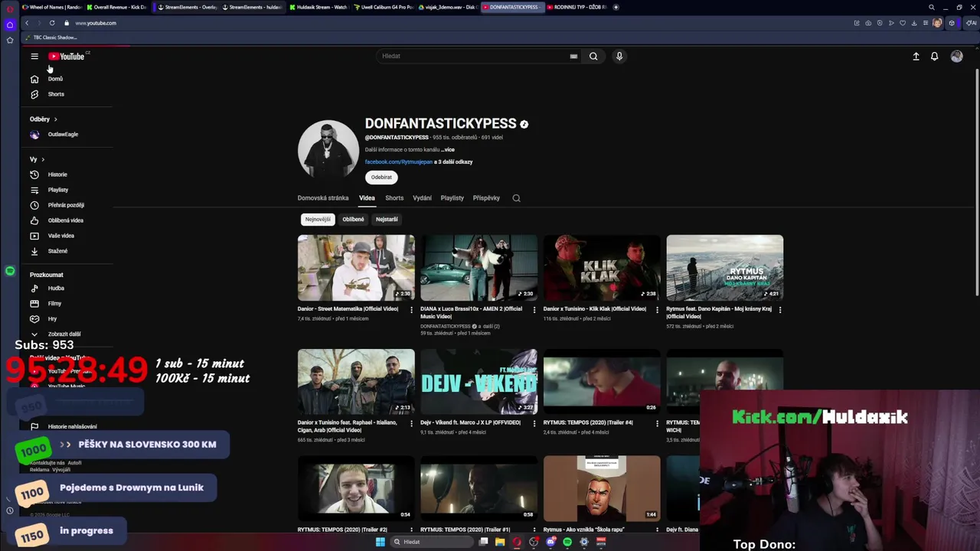The width and height of the screenshot is (980, 551).
Task: Switch to Huldaxik Stream browser tab
Action: tap(318, 7)
